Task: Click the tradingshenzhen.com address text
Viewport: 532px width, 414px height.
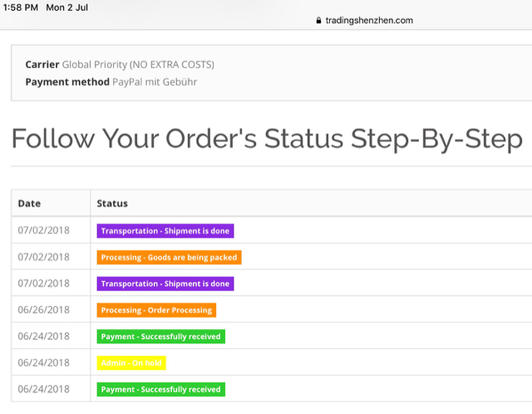Action: tap(369, 20)
